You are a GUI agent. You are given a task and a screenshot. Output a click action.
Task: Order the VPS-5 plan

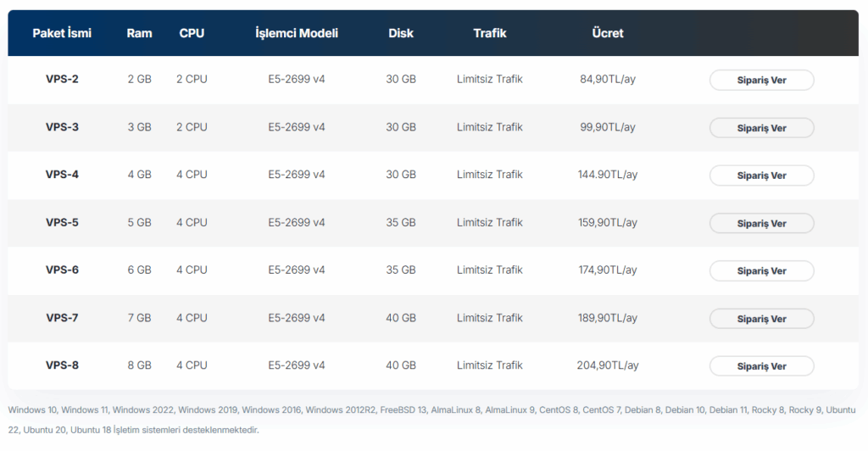click(x=761, y=224)
